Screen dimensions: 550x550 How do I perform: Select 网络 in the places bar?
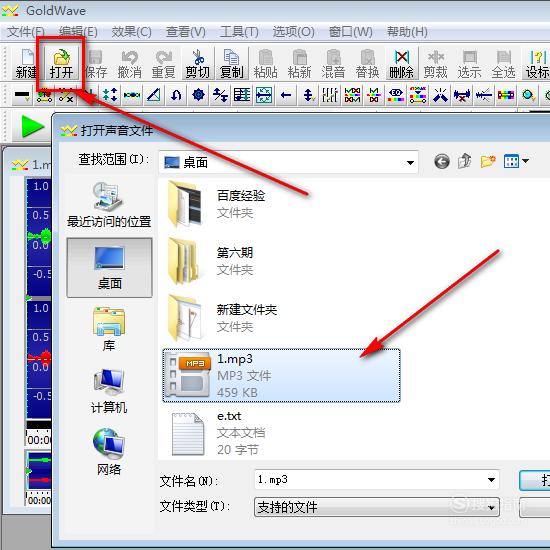(x=109, y=452)
